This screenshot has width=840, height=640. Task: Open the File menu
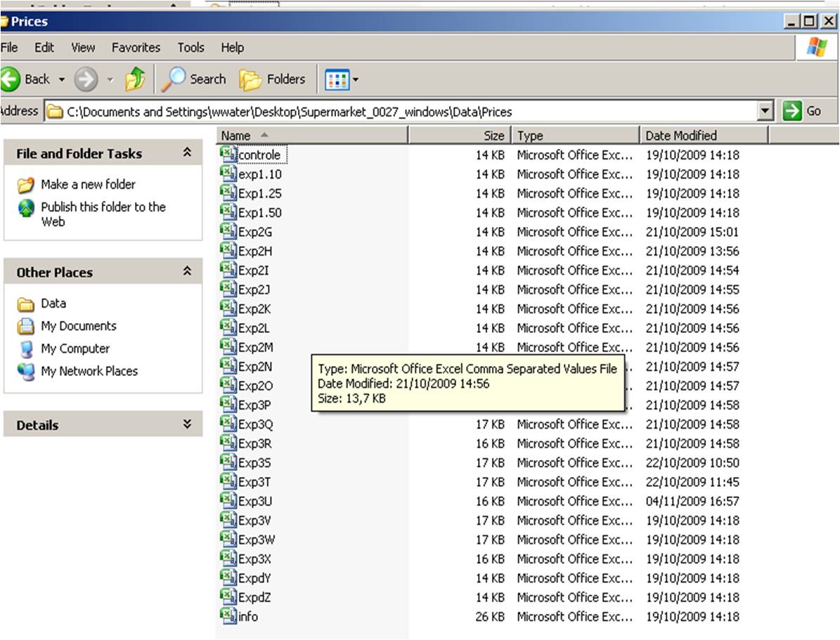click(x=9, y=48)
